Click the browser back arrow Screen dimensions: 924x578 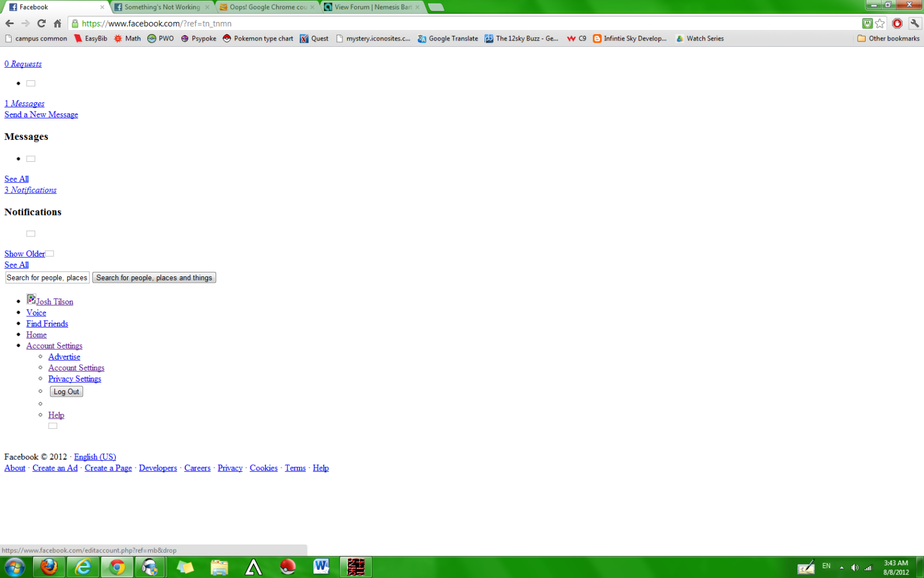click(9, 23)
